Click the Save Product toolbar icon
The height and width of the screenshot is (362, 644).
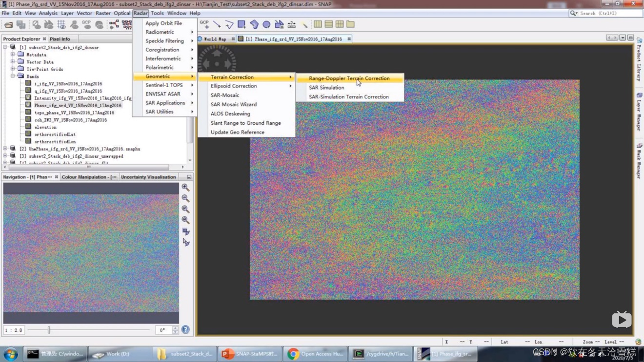pyautogui.click(x=21, y=24)
